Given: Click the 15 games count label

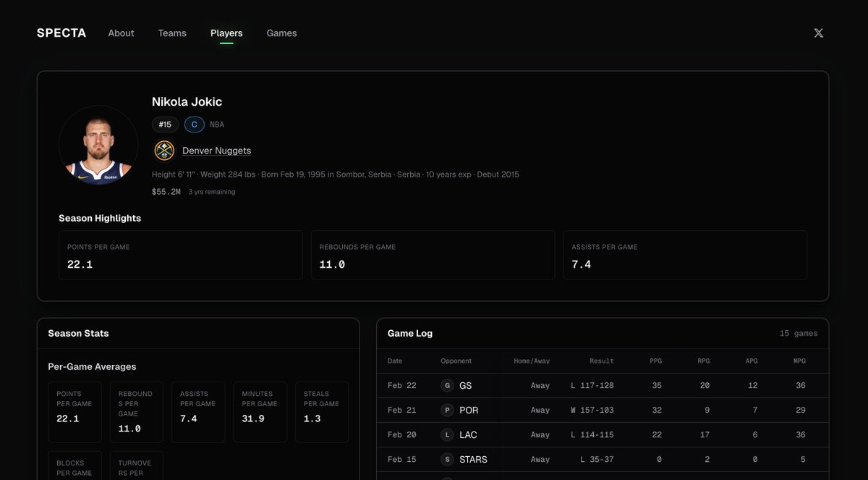Looking at the screenshot, I should click(x=799, y=334).
